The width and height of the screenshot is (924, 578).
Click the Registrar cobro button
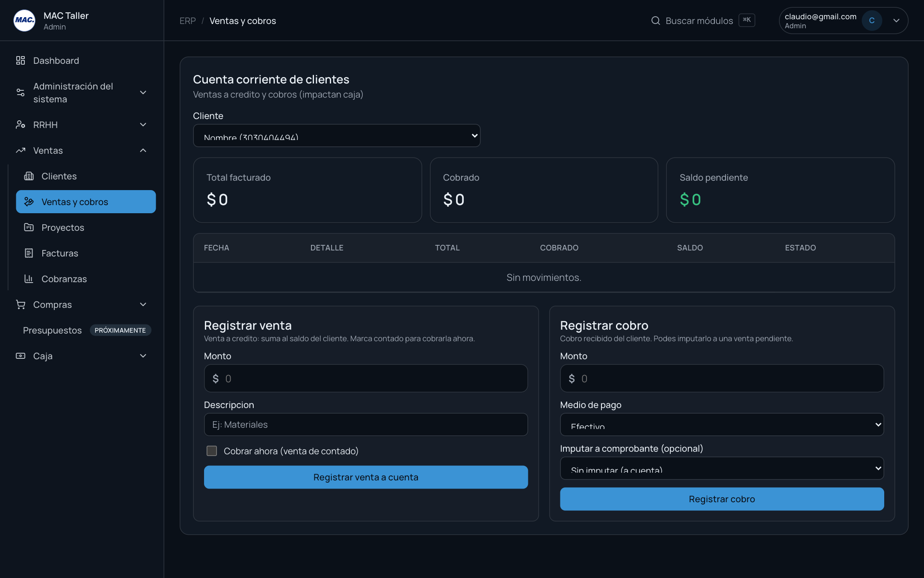pyautogui.click(x=722, y=499)
